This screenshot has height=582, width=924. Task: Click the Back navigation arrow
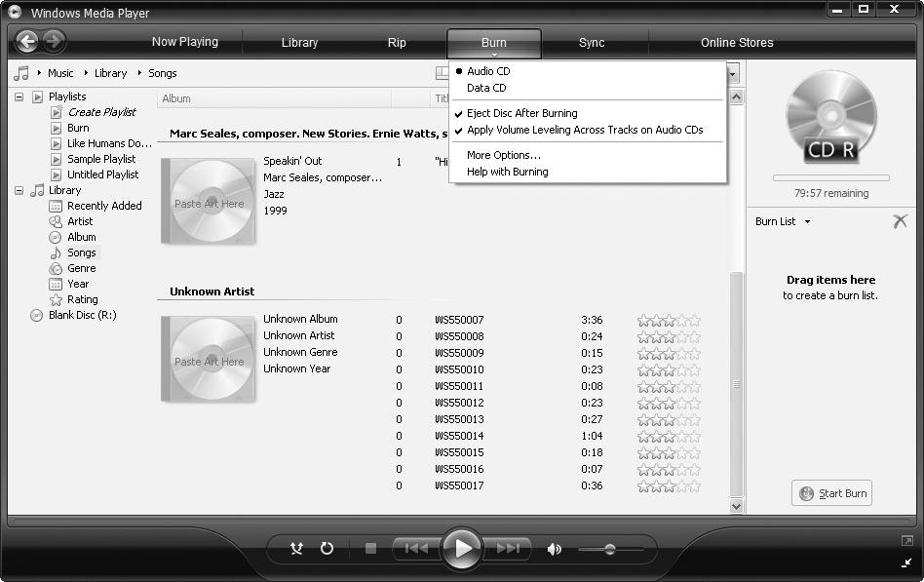coord(26,41)
